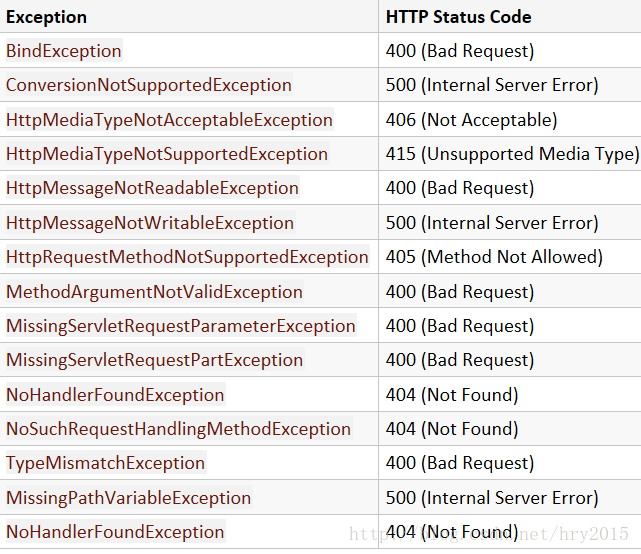Click the TypeMismatchException label
641x554 pixels.
(x=105, y=463)
